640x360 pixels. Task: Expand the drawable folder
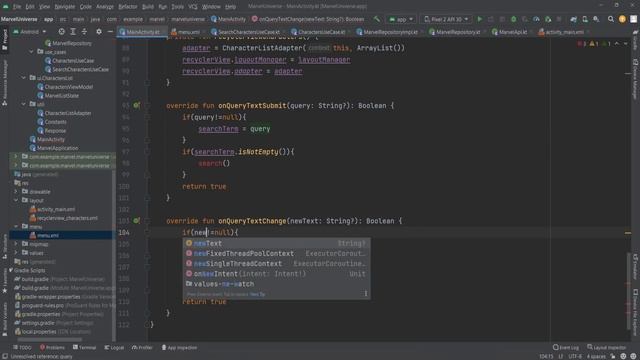(x=16, y=191)
